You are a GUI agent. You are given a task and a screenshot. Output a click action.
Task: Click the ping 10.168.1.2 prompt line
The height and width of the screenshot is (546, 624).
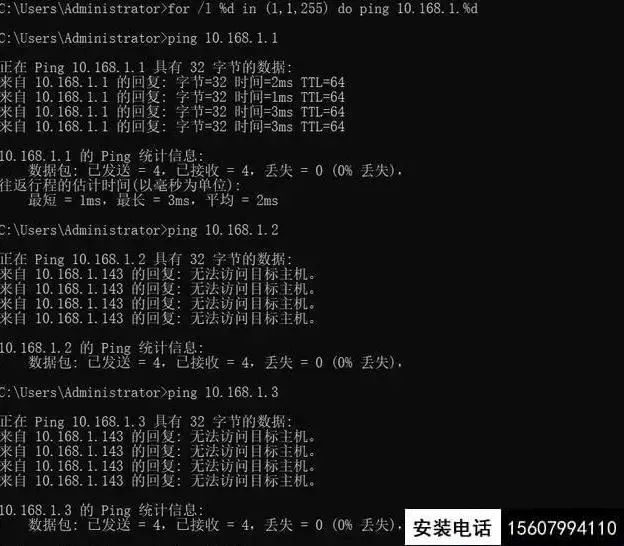click(x=139, y=230)
